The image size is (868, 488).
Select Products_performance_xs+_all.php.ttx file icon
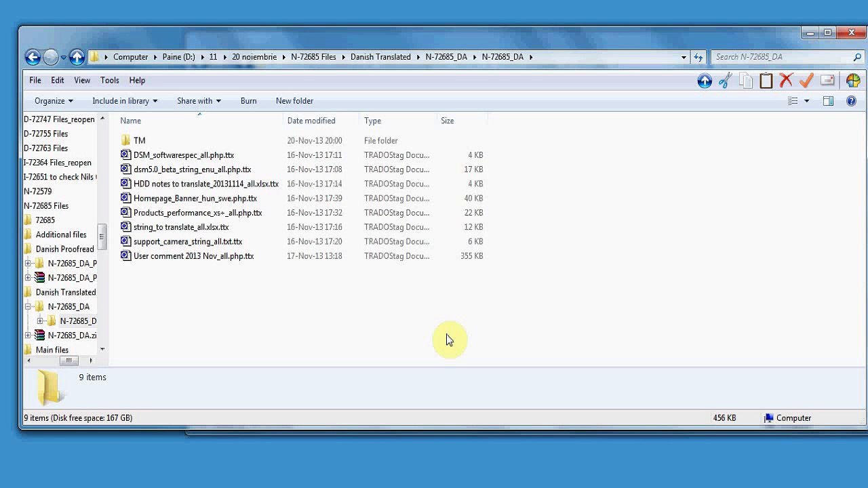(125, 213)
